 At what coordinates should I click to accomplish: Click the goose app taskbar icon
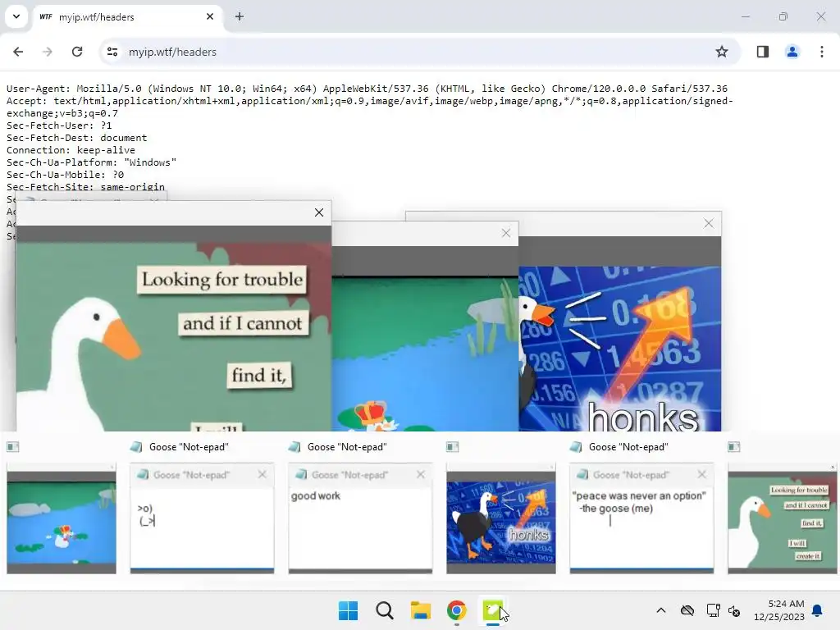[493, 610]
